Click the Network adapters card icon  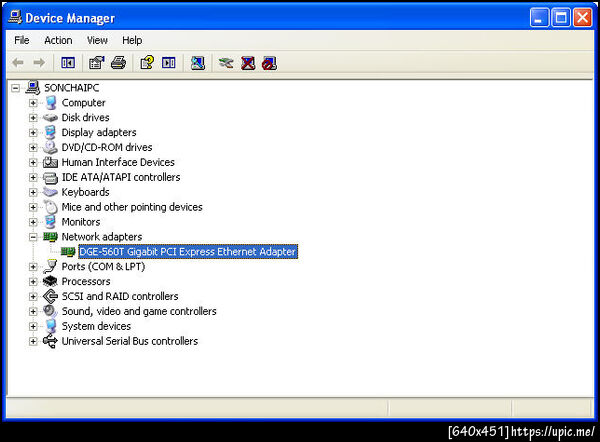[51, 237]
